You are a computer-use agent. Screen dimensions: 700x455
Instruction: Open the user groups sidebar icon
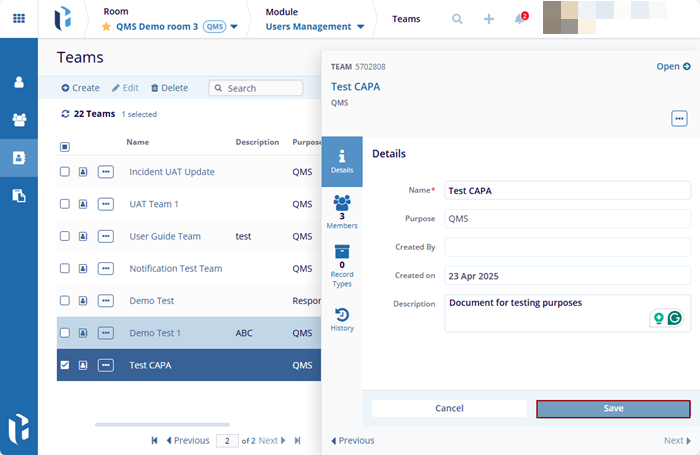pos(18,120)
